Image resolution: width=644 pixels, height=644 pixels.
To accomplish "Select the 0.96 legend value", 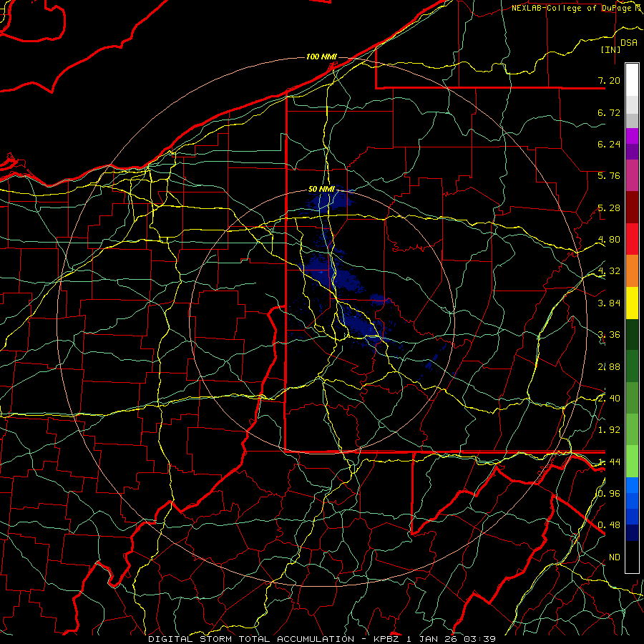I will click(609, 494).
